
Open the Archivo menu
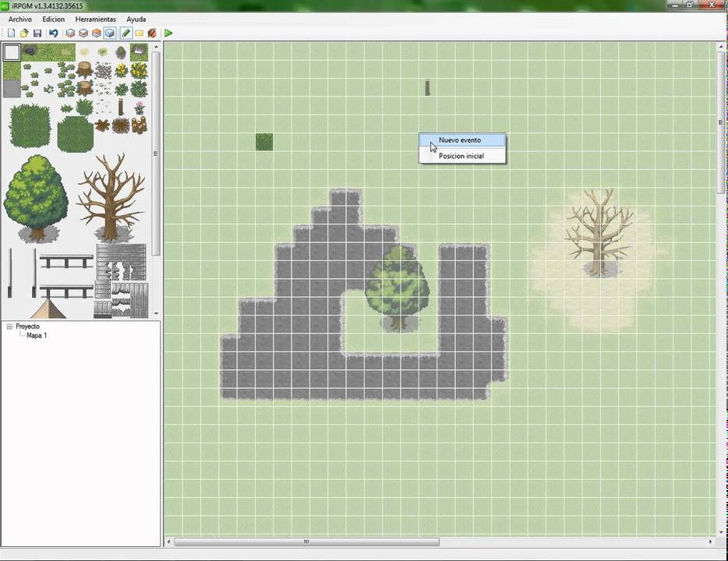(x=20, y=19)
